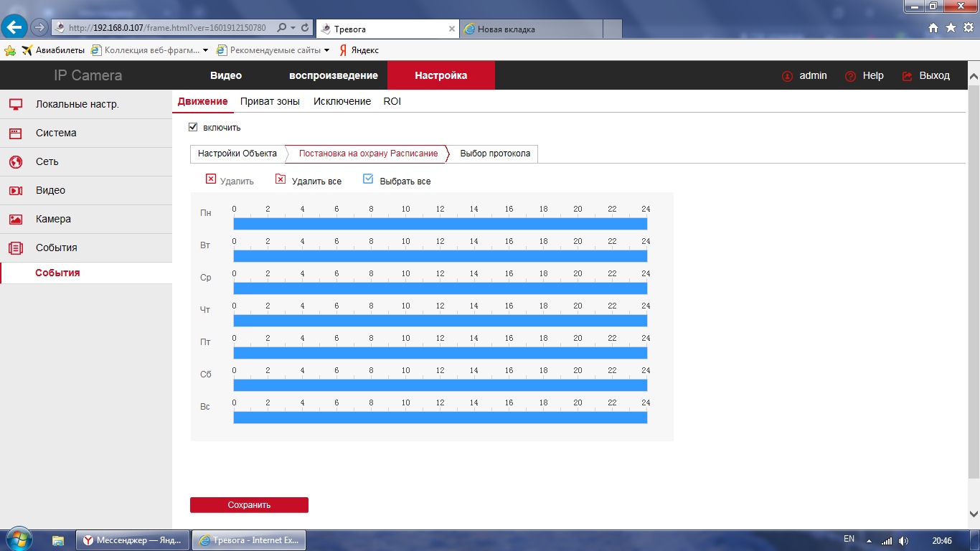This screenshot has height=551, width=980.
Task: Click the logout Выход icon
Action: point(908,76)
